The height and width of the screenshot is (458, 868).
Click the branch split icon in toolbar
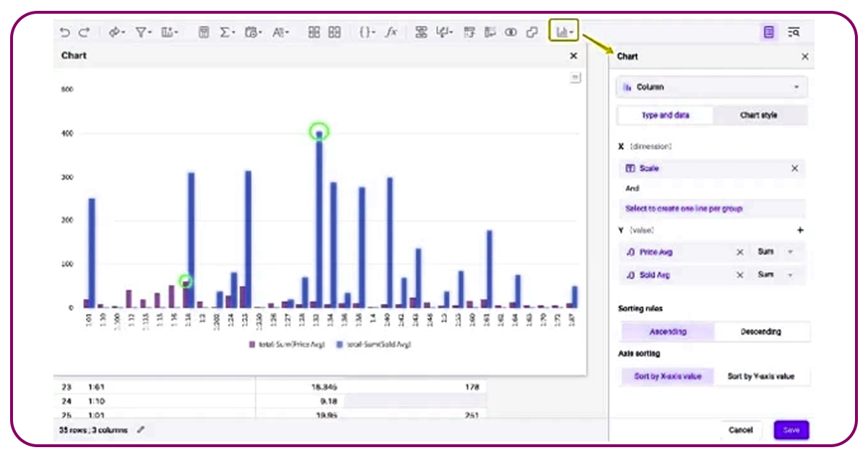445,32
